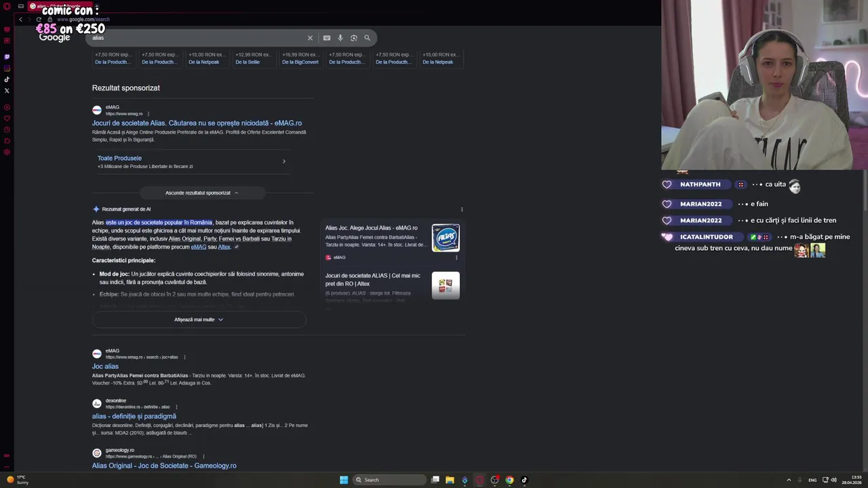Click the site lock icon in address bar
Screen dimensions: 868x488
click(50, 19)
